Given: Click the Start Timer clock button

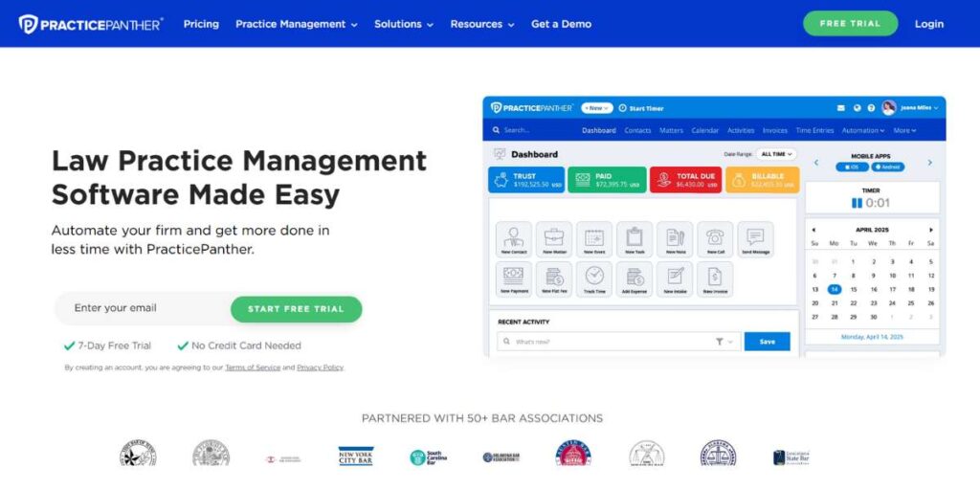Looking at the screenshot, I should (x=641, y=108).
